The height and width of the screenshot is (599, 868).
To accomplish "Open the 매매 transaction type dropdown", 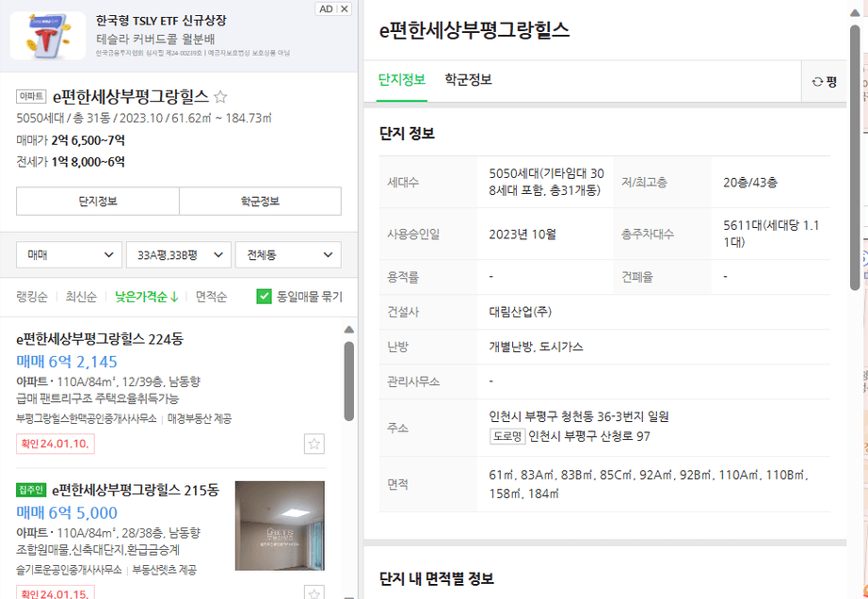I will pyautogui.click(x=70, y=254).
